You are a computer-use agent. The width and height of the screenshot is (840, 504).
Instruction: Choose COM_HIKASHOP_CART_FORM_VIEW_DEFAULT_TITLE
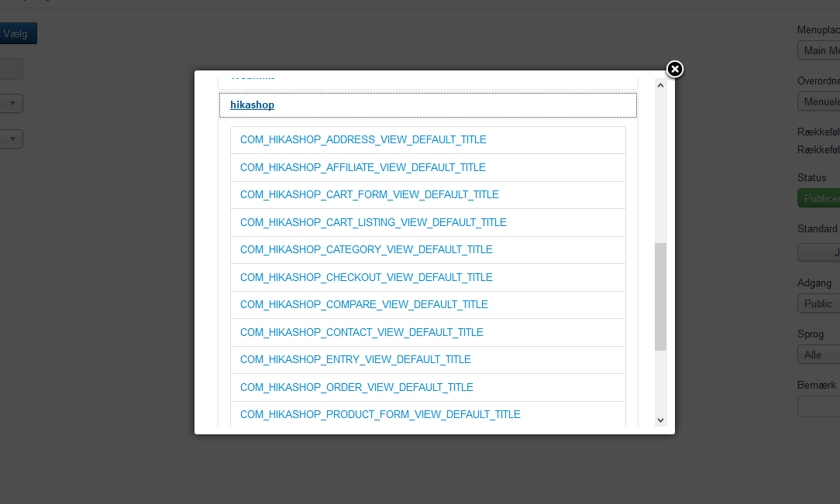coord(369,195)
